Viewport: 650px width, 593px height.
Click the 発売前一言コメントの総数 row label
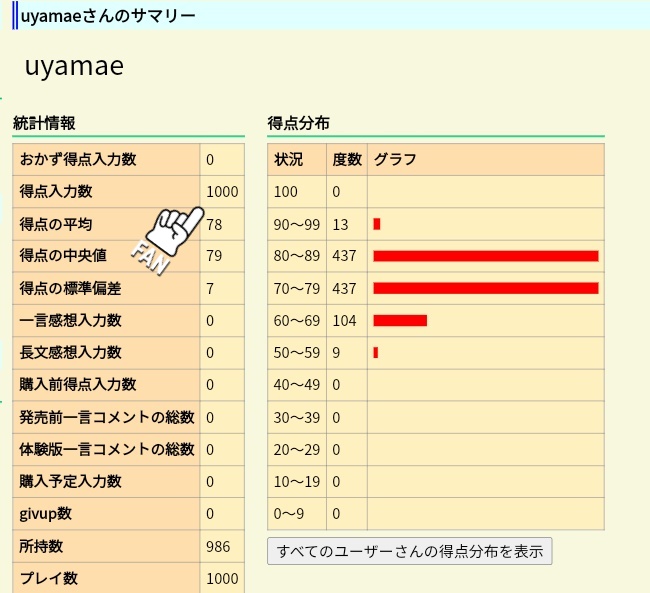click(107, 417)
